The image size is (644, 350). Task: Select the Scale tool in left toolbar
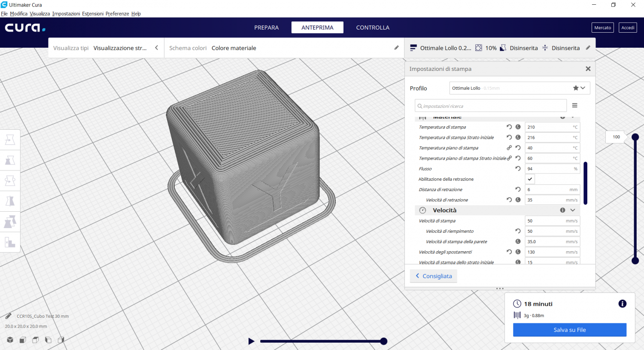click(10, 160)
